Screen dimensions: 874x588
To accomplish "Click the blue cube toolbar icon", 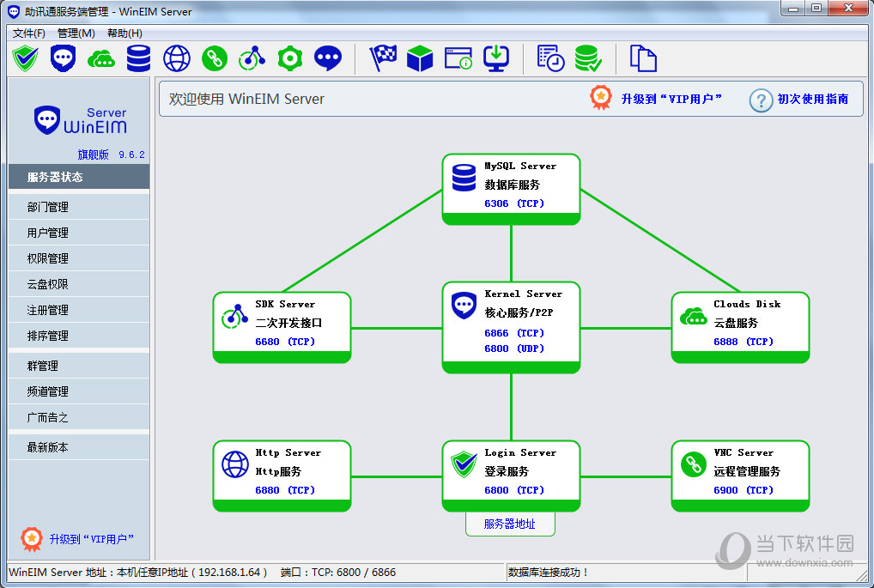I will pos(420,58).
